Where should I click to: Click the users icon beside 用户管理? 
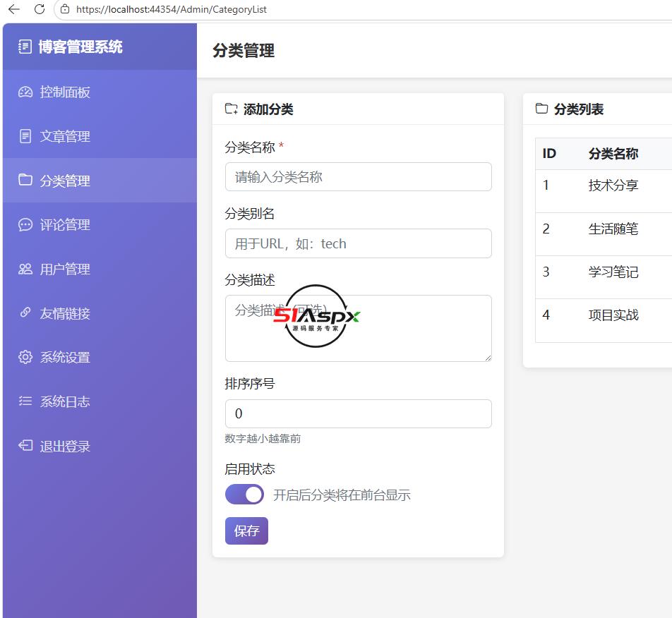coord(25,269)
